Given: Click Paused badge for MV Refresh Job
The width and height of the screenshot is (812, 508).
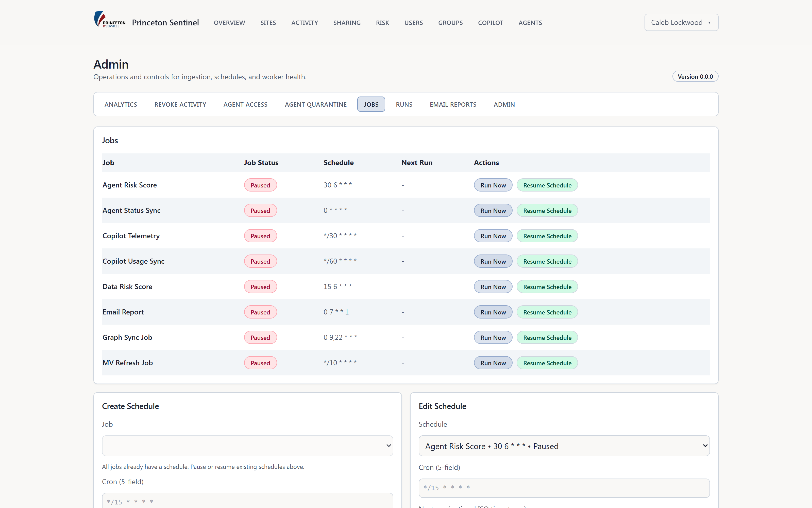Looking at the screenshot, I should coord(260,363).
